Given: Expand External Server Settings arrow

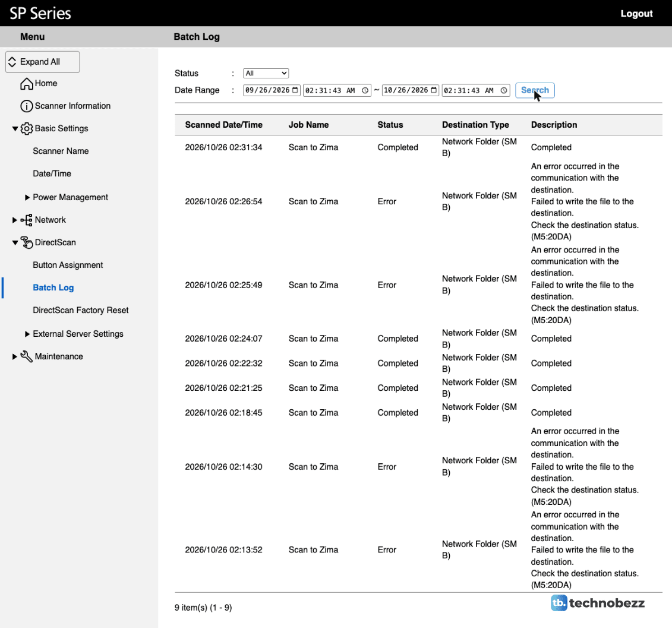Looking at the screenshot, I should [27, 334].
